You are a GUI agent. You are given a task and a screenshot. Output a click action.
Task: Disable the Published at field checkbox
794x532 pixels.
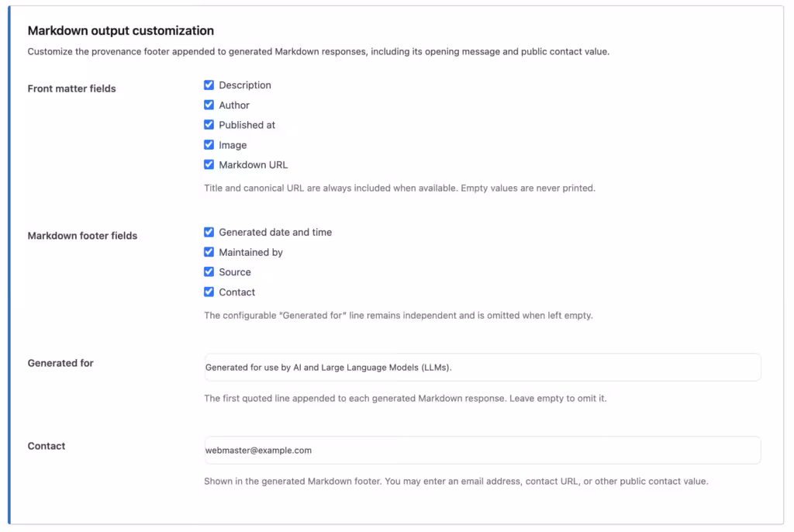(209, 125)
